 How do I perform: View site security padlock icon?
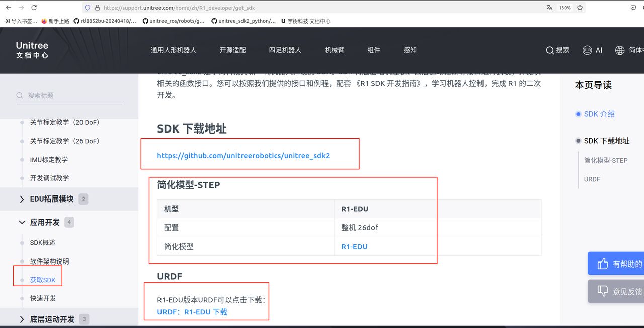tap(97, 8)
